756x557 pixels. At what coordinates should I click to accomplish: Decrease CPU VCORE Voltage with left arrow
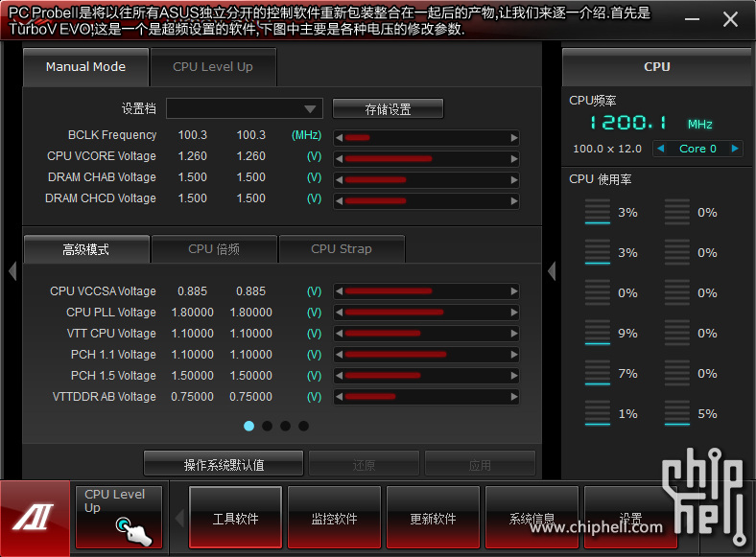click(339, 158)
